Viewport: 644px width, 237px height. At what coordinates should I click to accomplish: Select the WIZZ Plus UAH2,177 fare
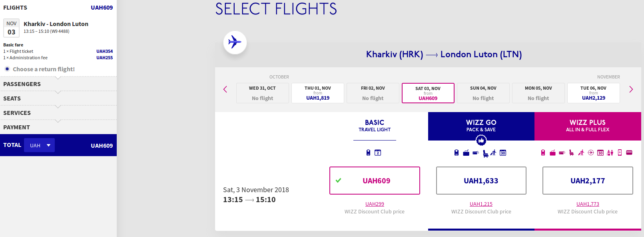point(588,181)
